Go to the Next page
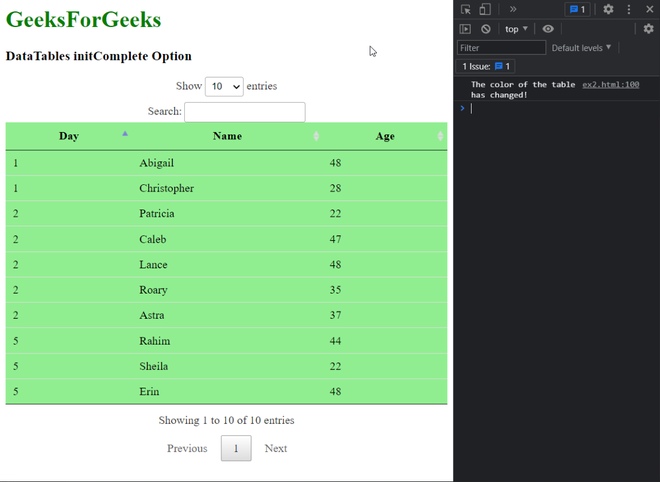660x482 pixels. [x=276, y=448]
